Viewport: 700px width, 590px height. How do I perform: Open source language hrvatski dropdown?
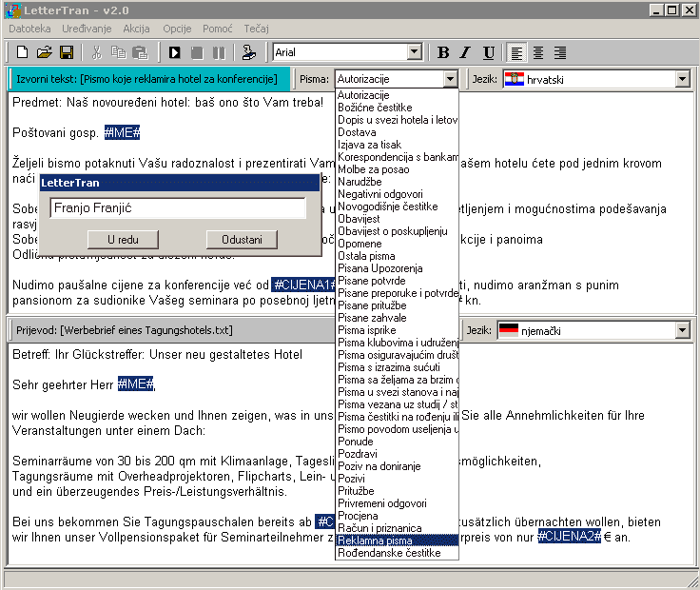pos(682,80)
